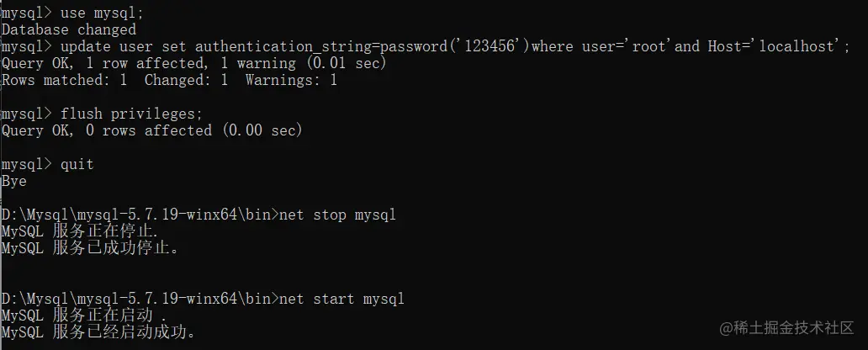Click the "MySQL 服务已经启动成功" message
The image size is (868, 350).
tap(98, 332)
